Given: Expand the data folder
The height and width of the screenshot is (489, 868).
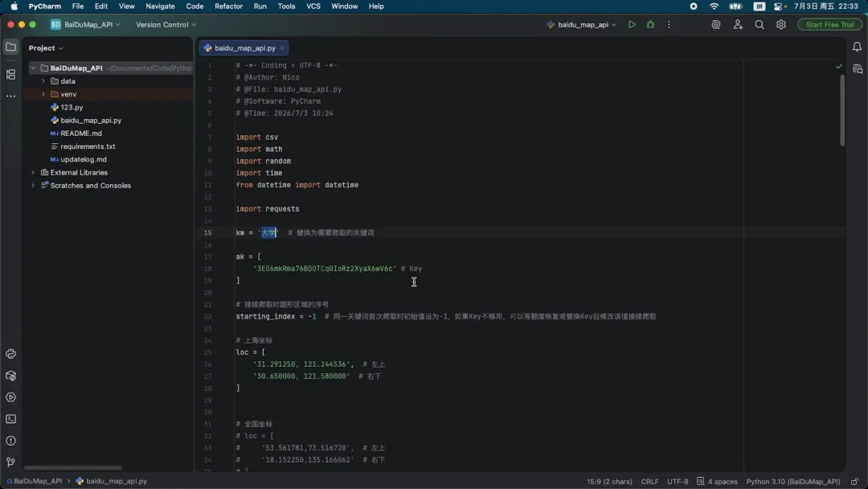Looking at the screenshot, I should pos(43,81).
